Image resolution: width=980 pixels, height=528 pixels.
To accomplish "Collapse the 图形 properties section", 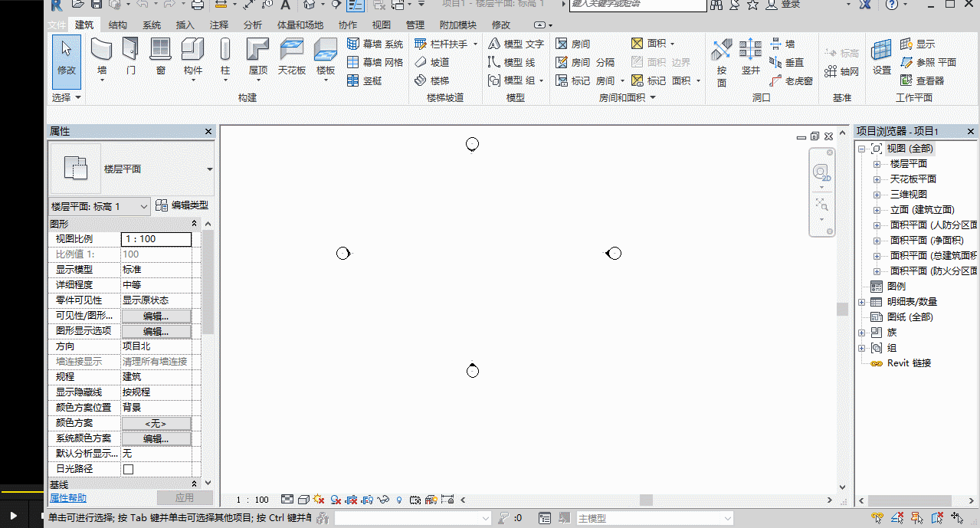I will [x=195, y=224].
